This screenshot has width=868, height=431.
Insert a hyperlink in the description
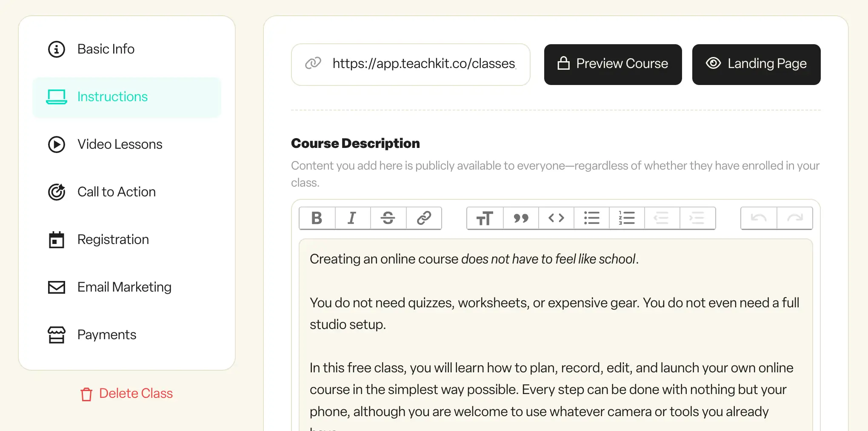424,218
